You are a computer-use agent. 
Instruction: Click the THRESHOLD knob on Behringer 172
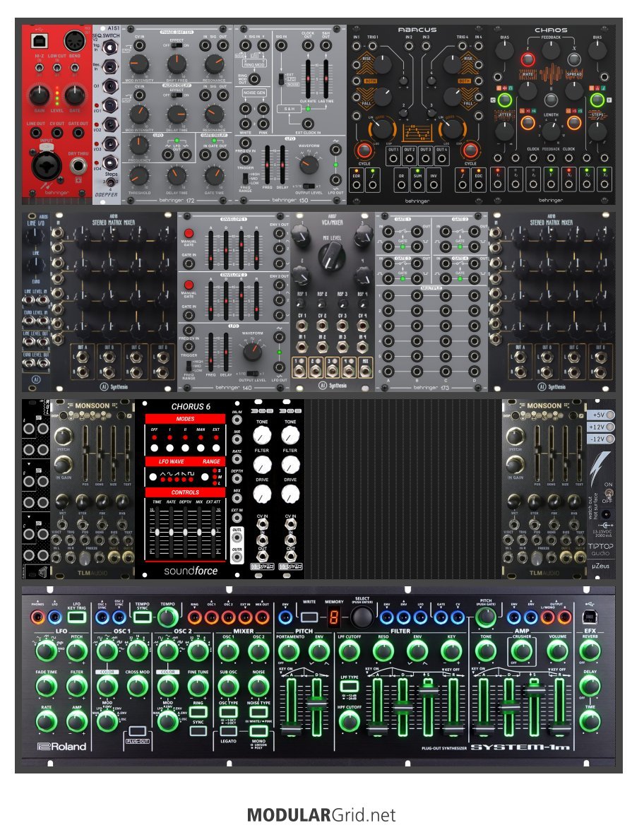(139, 176)
